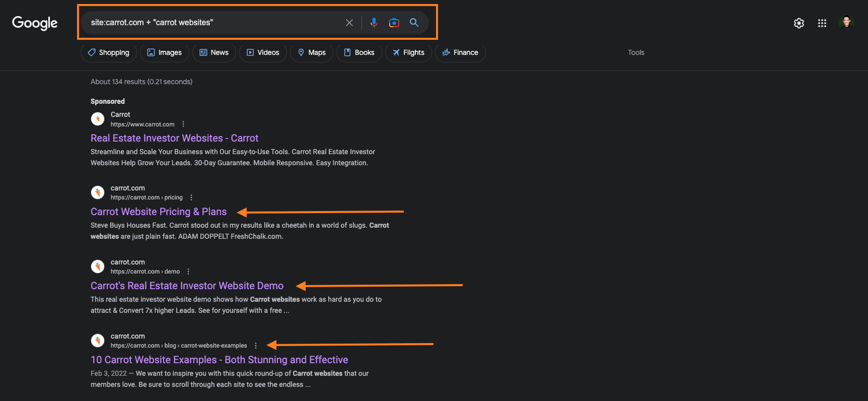Image resolution: width=868 pixels, height=401 pixels.
Task: Open the Google account profile avatar
Action: coord(846,23)
